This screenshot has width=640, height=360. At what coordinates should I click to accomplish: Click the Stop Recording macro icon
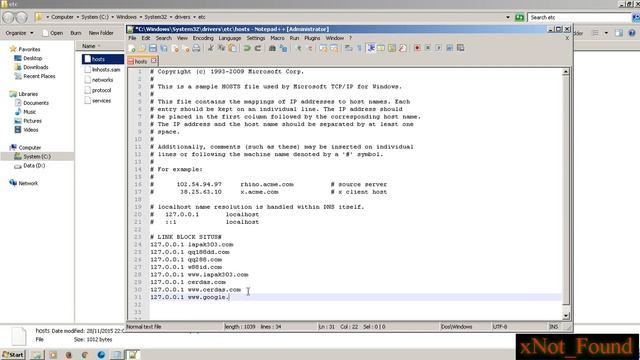tap(428, 48)
